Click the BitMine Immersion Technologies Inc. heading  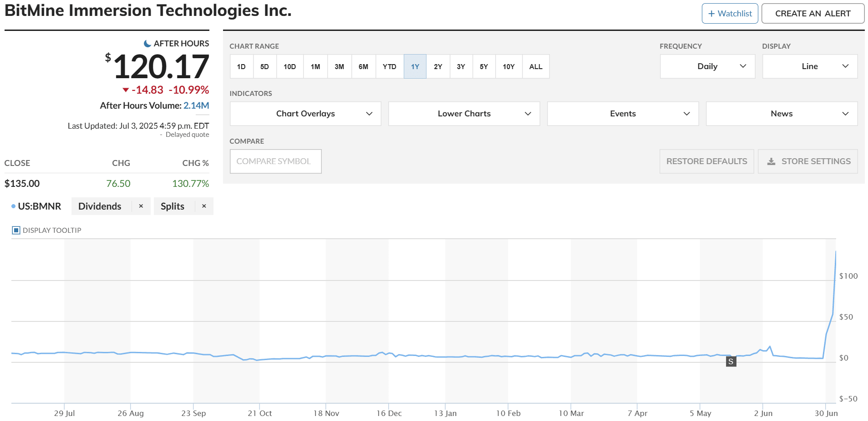(148, 10)
